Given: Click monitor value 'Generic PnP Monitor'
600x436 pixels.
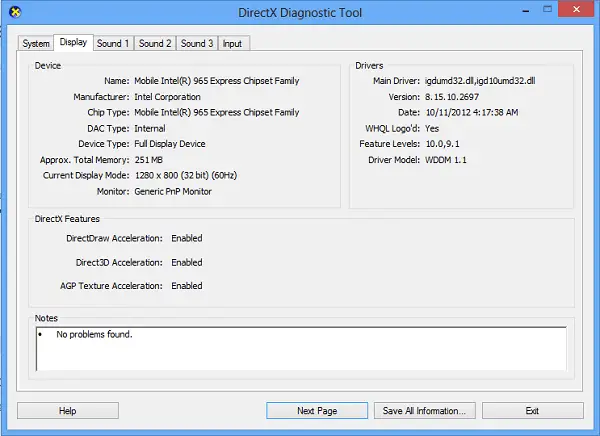Looking at the screenshot, I should coord(173,191).
